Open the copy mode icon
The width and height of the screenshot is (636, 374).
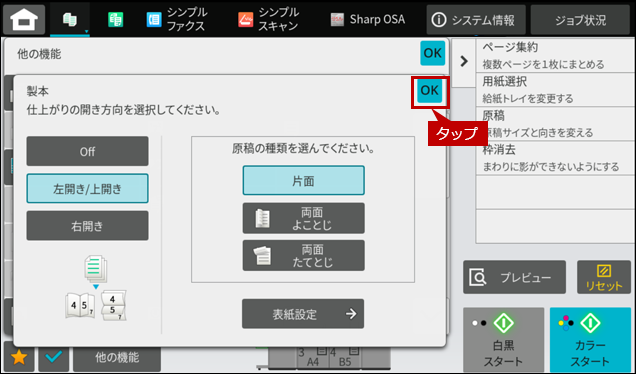click(70, 19)
